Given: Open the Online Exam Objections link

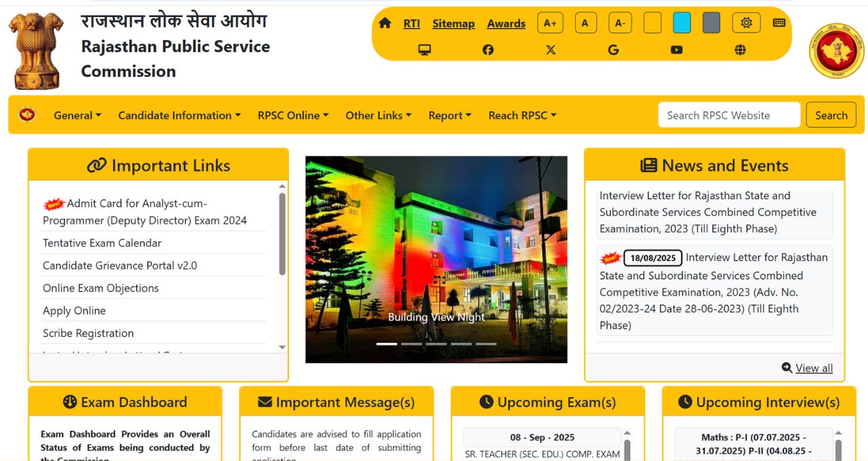Looking at the screenshot, I should pos(100,287).
